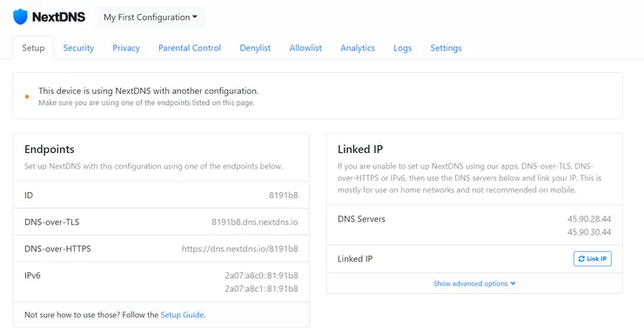Screen dimensions: 644x332
Task: Switch to the Allowlist tab
Action: coord(305,48)
